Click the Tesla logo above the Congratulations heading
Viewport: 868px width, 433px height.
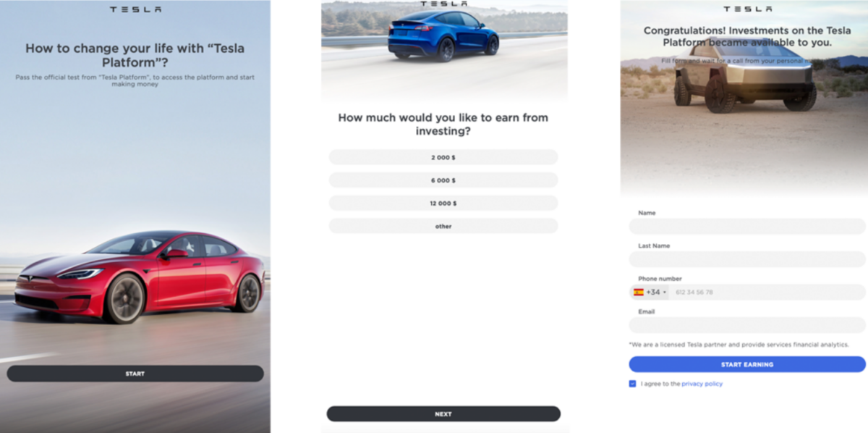pyautogui.click(x=747, y=9)
